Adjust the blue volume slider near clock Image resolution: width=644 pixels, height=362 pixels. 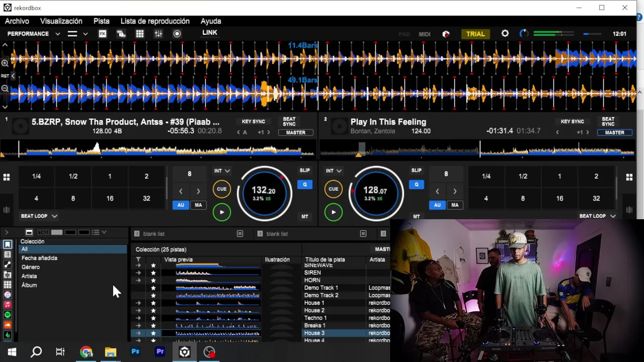point(592,34)
